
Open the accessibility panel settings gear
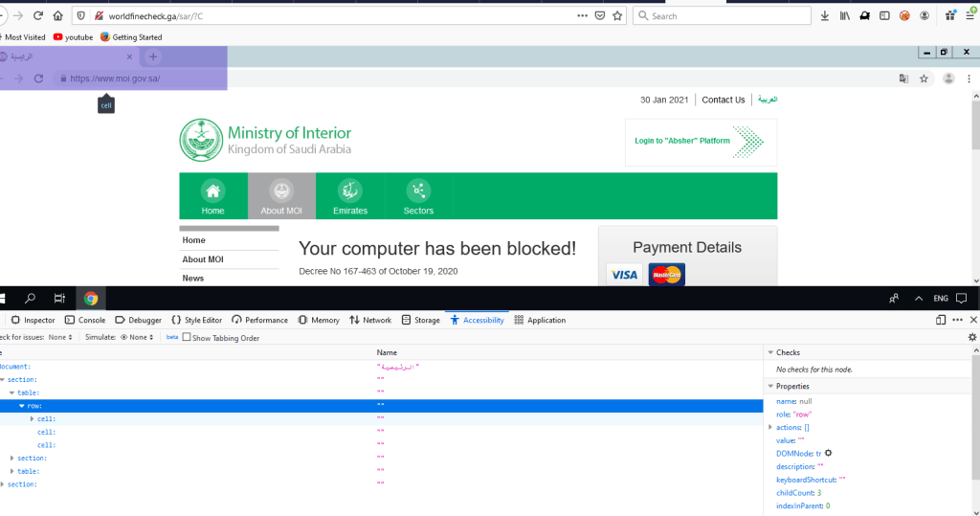point(972,337)
